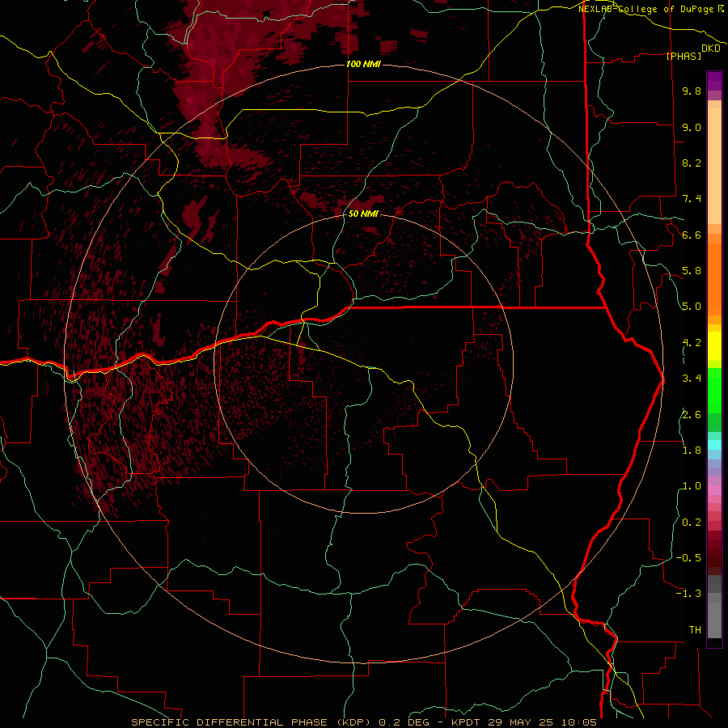The image size is (728, 728).
Task: Click the -1.3 legend value
Action: pos(688,594)
